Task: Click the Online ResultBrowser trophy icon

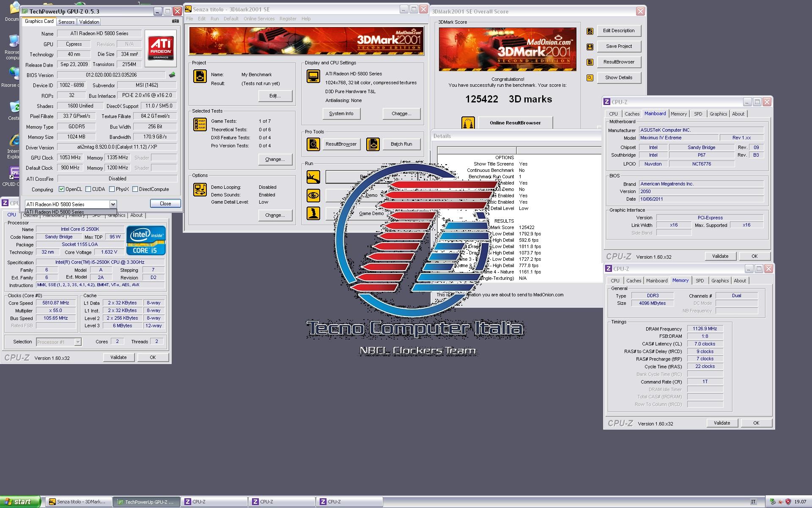Action: pos(468,123)
